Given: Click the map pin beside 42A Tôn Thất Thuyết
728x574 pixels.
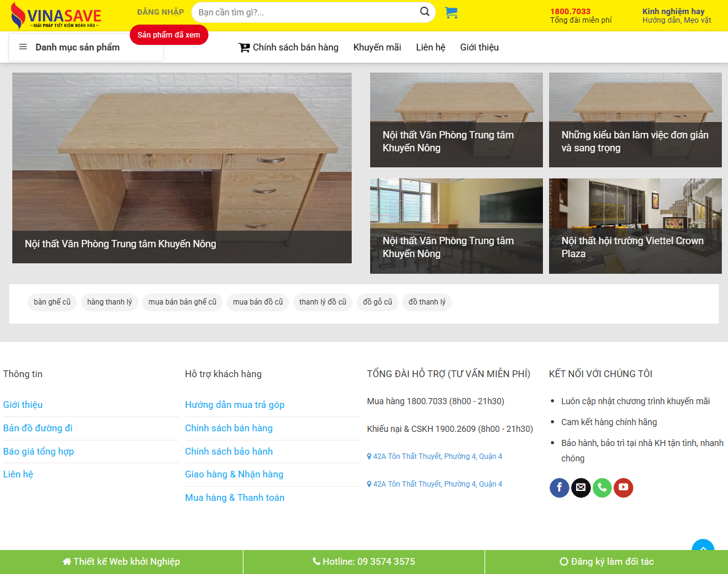Looking at the screenshot, I should [x=368, y=456].
